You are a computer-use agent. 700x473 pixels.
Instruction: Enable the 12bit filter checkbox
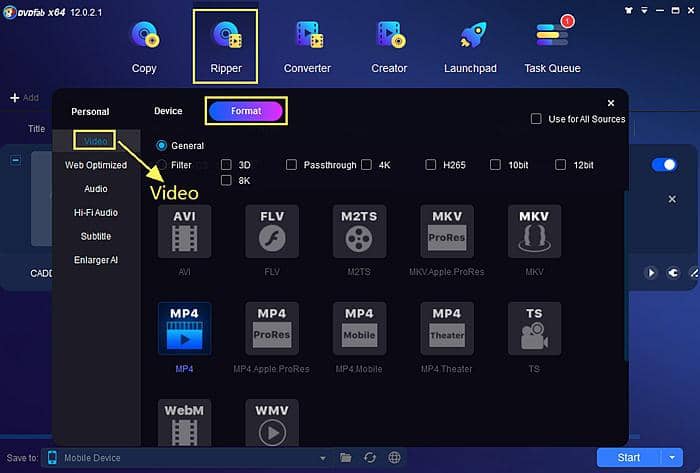tap(560, 165)
